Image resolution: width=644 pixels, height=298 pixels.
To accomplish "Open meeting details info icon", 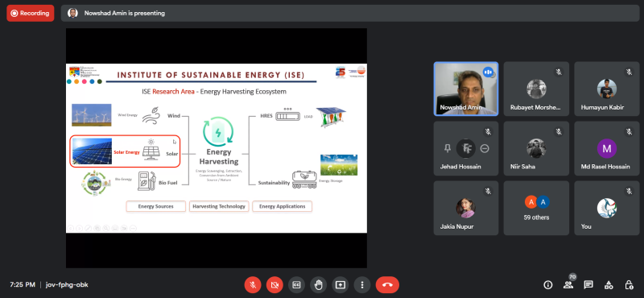I will click(x=547, y=284).
